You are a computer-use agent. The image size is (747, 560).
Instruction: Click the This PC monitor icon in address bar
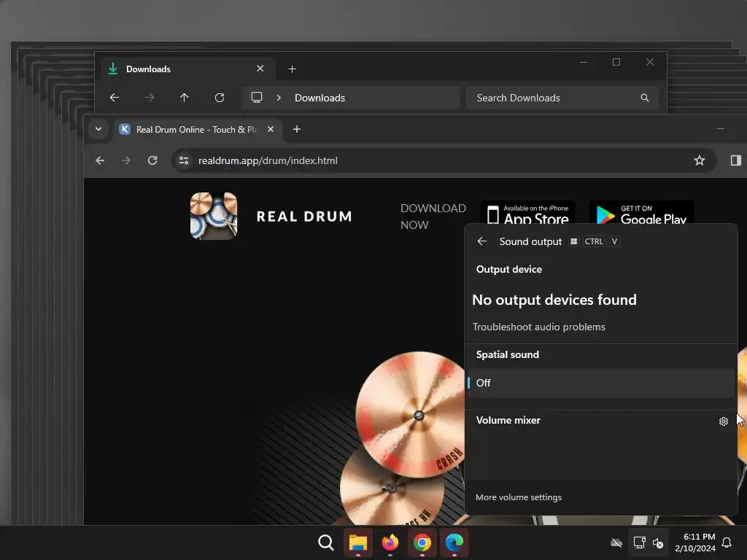pyautogui.click(x=257, y=98)
